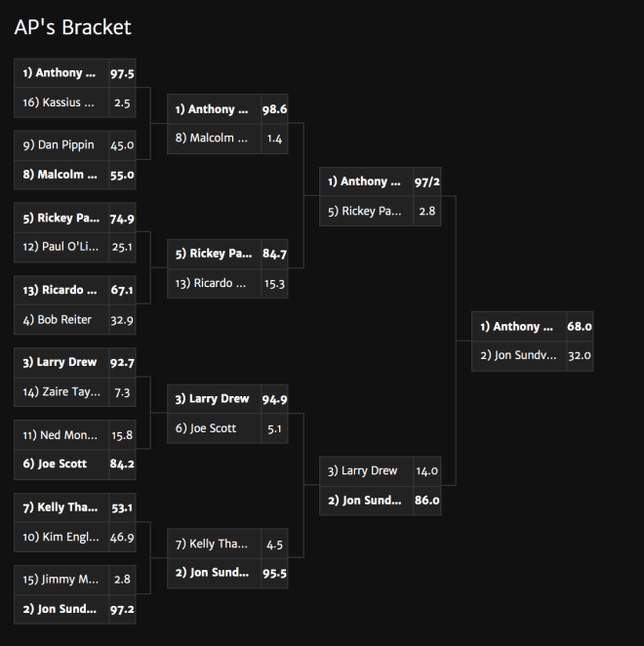Select 8) Malcolm with score 55.0

75,175
